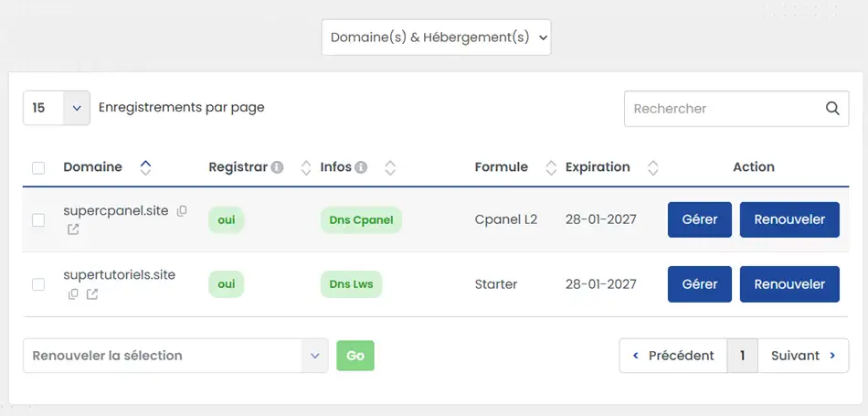Click Gérer for supercpanel.site

tap(700, 220)
